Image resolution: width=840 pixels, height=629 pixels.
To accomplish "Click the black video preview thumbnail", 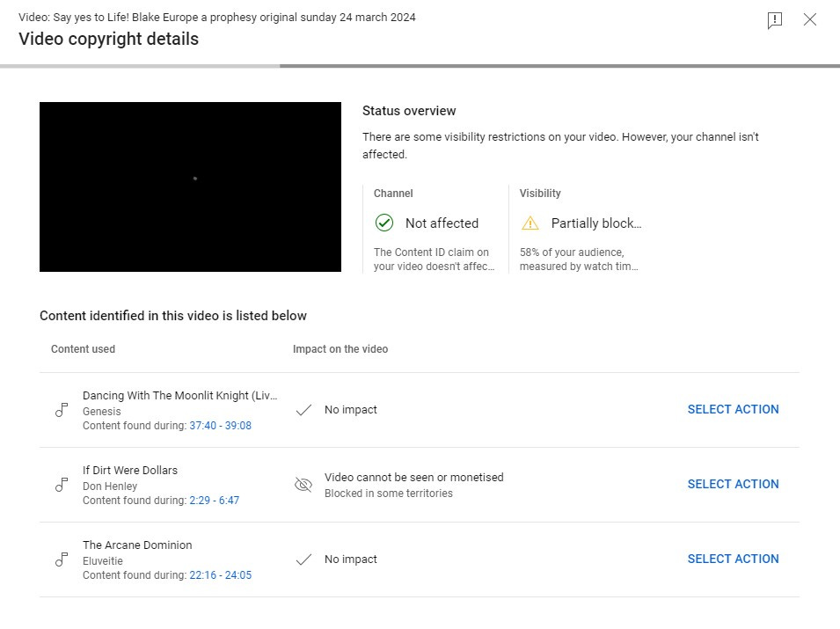I will (190, 187).
